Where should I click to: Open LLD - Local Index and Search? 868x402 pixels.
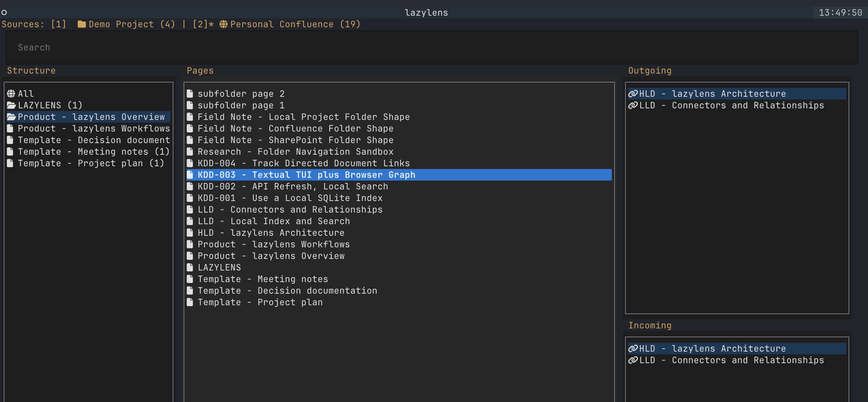[399, 221]
